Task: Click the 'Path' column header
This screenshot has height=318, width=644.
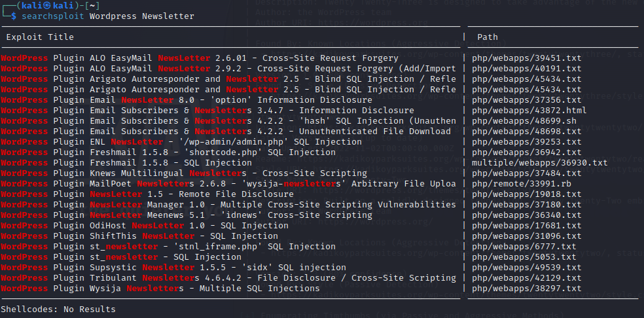Action: pyautogui.click(x=488, y=37)
